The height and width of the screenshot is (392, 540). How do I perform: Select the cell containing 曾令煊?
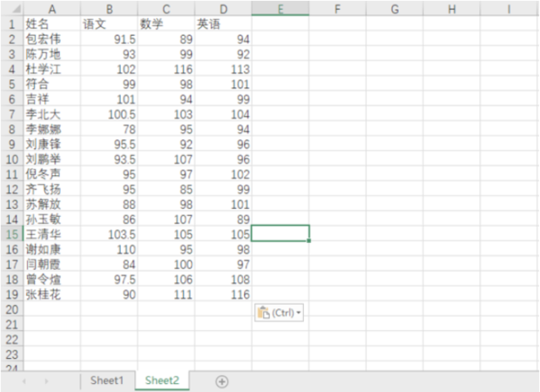point(52,280)
